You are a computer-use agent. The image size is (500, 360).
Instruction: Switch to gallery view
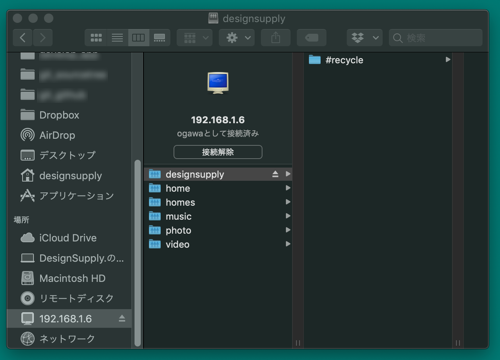[x=159, y=38]
